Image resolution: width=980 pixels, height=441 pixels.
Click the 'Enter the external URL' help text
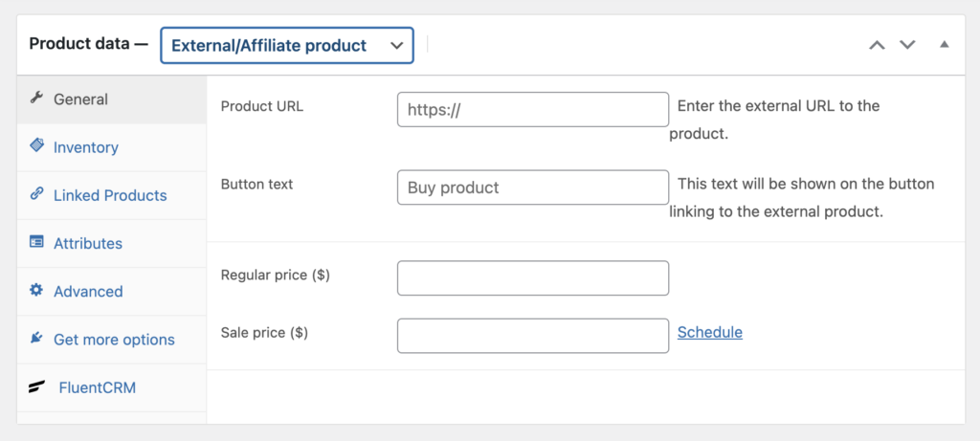click(775, 120)
